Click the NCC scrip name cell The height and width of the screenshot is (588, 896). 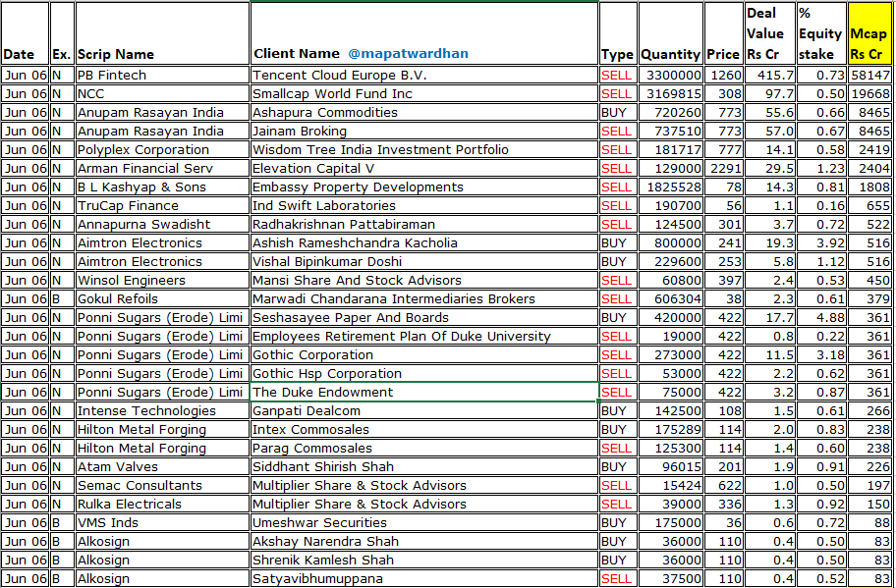point(162,93)
